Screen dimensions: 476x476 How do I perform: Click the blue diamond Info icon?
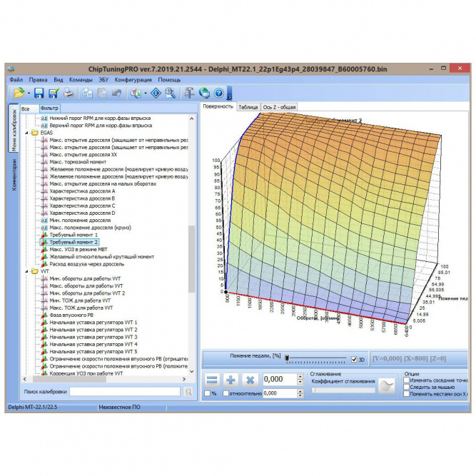(x=156, y=93)
